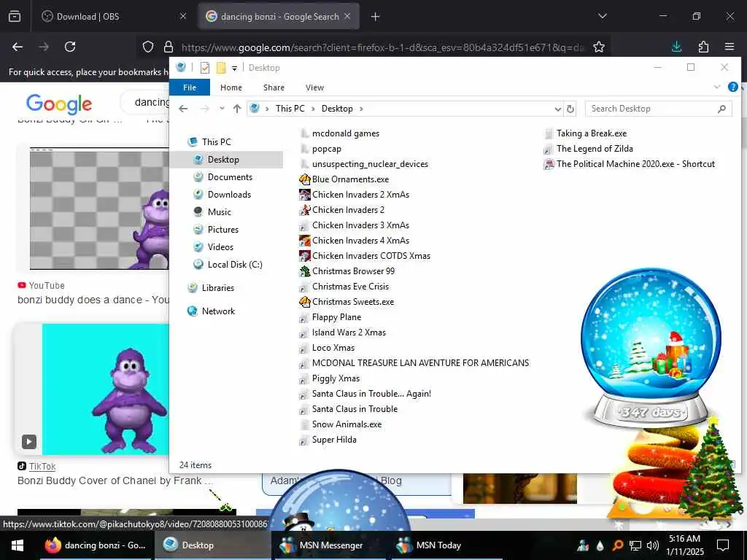Select This PC in navigation pane
Screen dimensions: 747x560
[x=216, y=142]
